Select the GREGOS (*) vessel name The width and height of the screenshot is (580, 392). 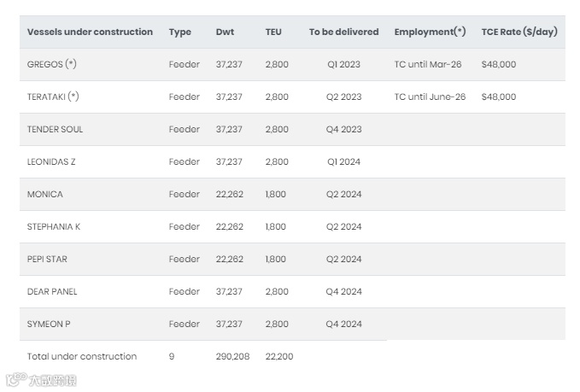pos(52,65)
